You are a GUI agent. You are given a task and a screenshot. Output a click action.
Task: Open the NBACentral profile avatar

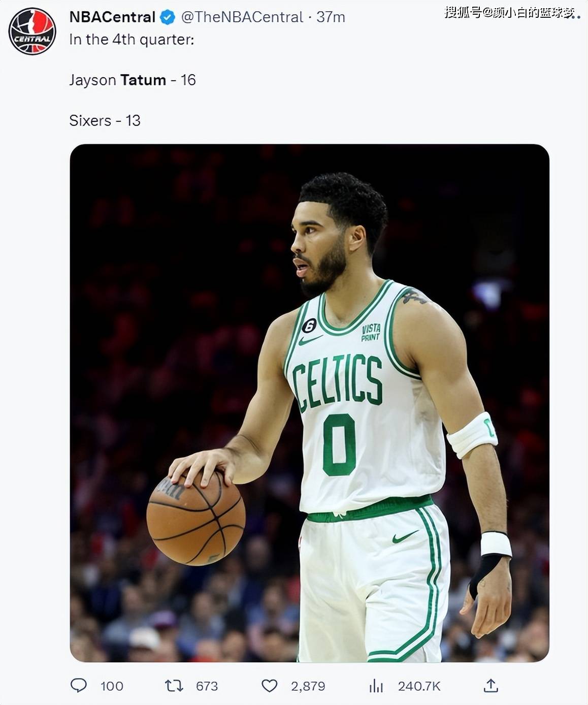click(x=32, y=31)
